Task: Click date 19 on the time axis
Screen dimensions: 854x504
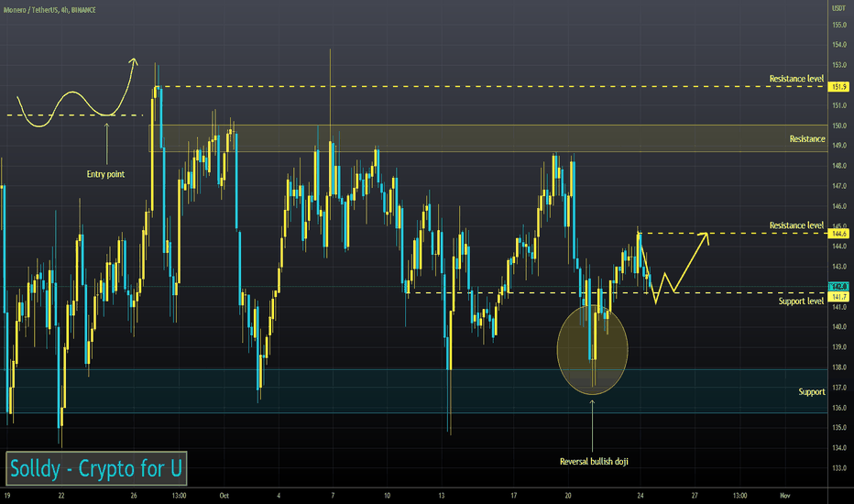Action: tap(7, 495)
